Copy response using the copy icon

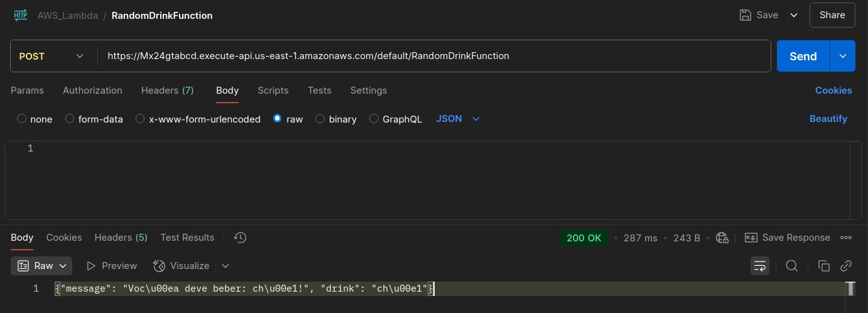pos(824,266)
